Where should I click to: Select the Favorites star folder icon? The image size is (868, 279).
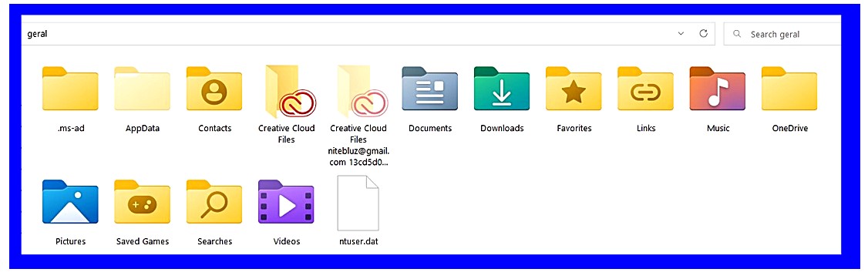point(574,89)
